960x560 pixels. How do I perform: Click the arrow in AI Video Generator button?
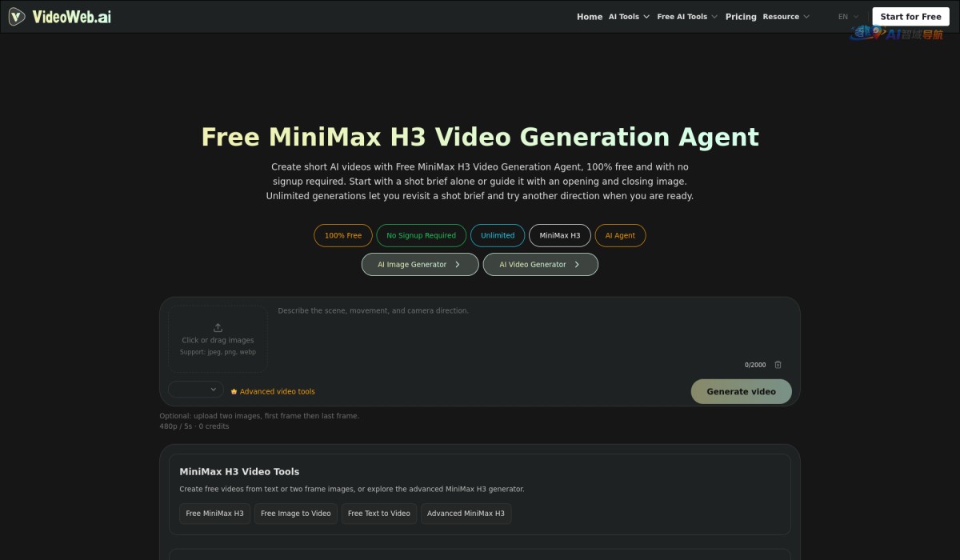[576, 265]
